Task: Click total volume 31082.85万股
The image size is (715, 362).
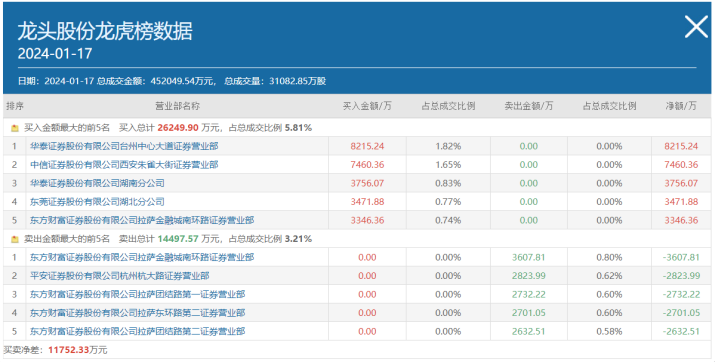Action: click(297, 81)
